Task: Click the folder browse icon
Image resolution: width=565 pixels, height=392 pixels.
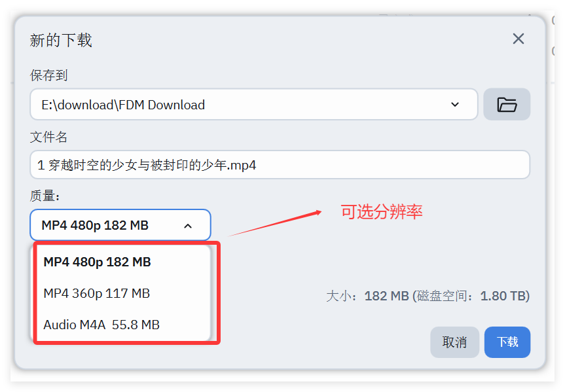Action: pos(507,105)
